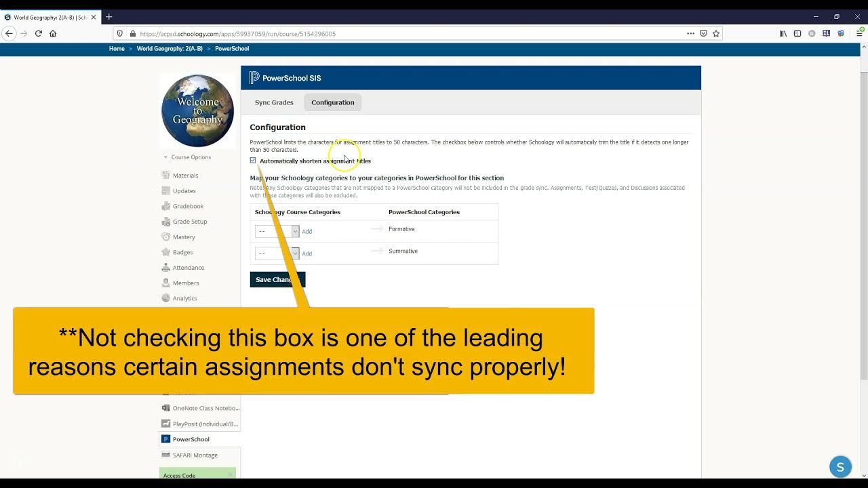868x488 pixels.
Task: Click the Badges star icon
Action: tap(166, 252)
